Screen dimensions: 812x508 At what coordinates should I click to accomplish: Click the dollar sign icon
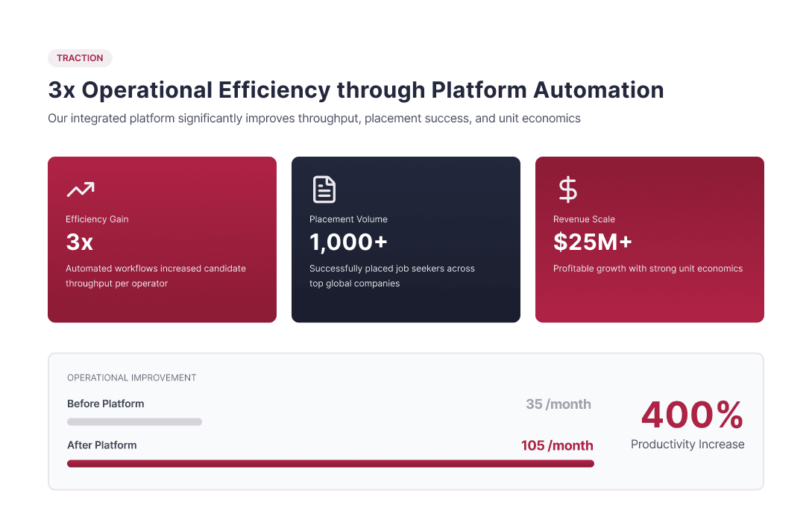tap(567, 189)
